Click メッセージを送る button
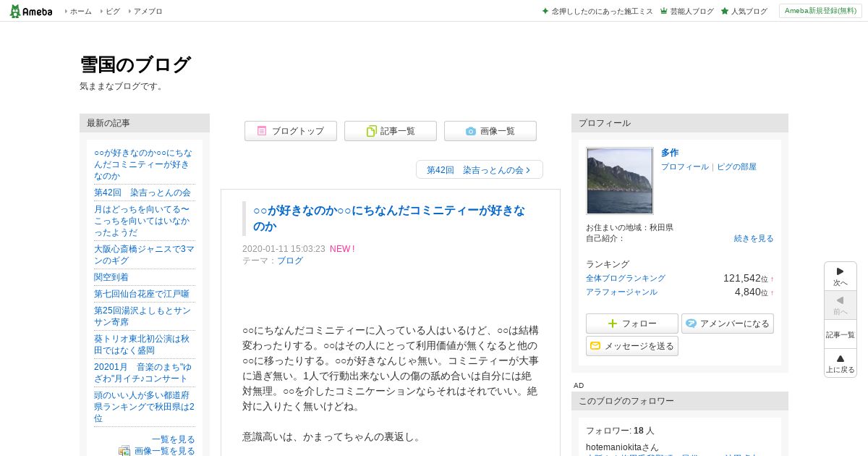The width and height of the screenshot is (868, 456). point(632,346)
